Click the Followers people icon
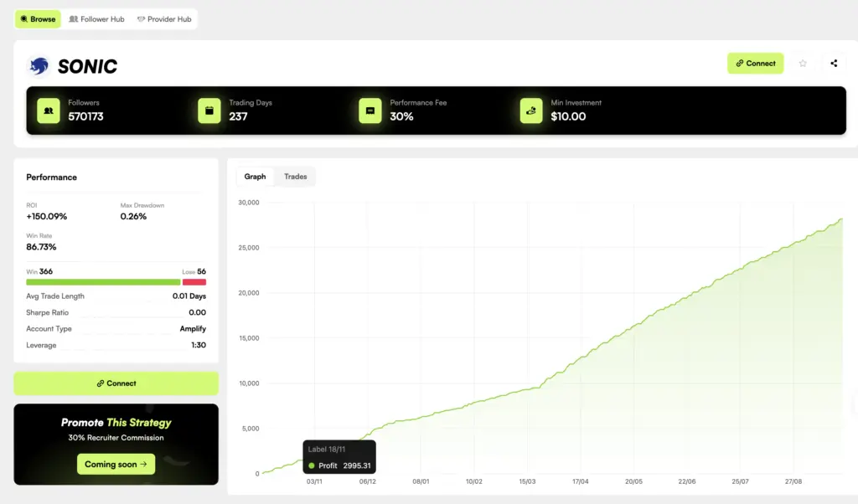 [49, 111]
